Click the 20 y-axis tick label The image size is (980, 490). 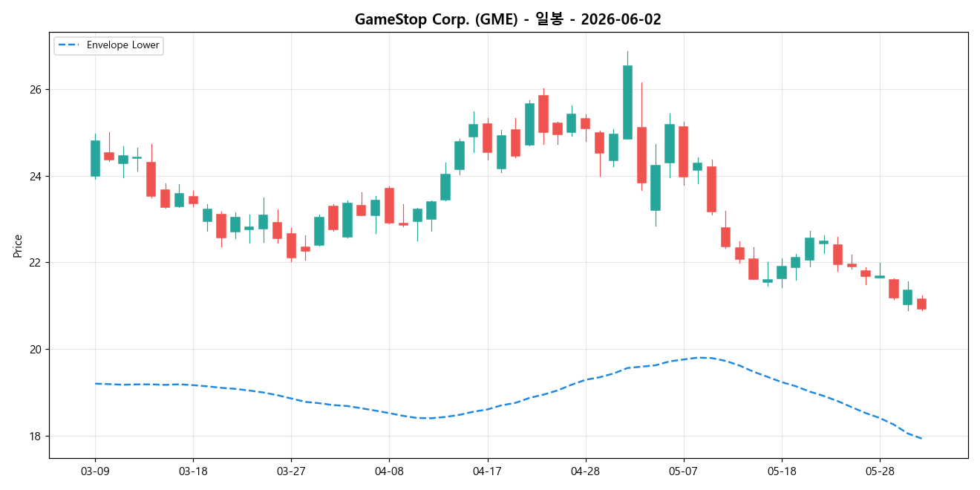(36, 350)
